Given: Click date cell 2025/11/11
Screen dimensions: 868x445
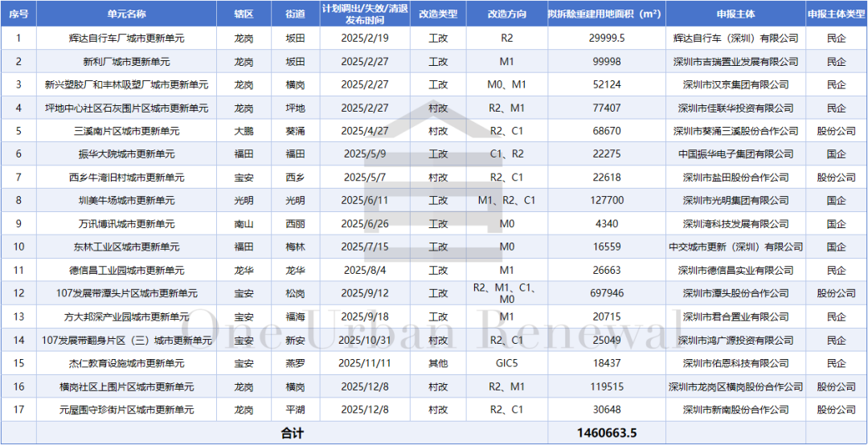Looking at the screenshot, I should click(366, 364).
